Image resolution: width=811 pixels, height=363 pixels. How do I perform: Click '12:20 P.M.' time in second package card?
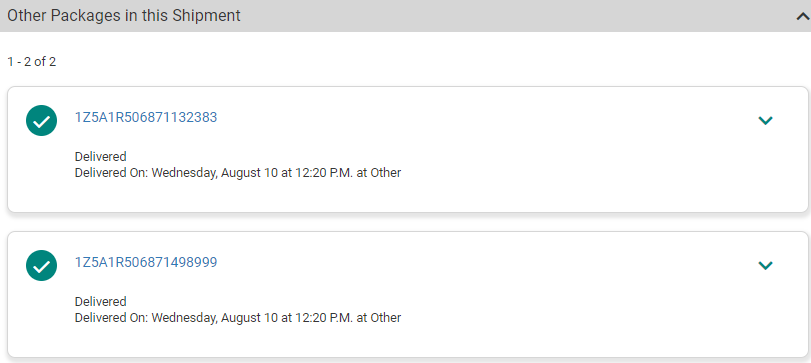pyautogui.click(x=324, y=317)
